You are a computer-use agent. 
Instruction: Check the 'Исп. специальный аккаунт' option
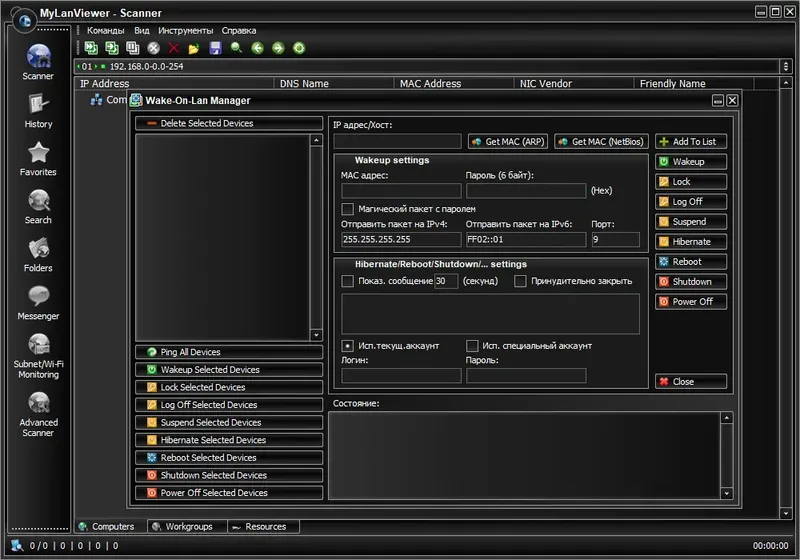tap(472, 346)
